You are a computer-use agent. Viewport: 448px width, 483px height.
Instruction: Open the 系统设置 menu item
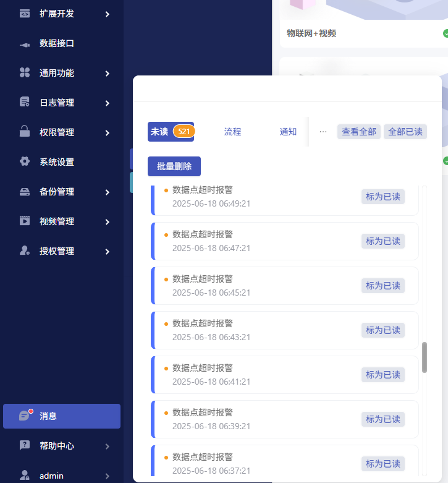click(x=62, y=162)
